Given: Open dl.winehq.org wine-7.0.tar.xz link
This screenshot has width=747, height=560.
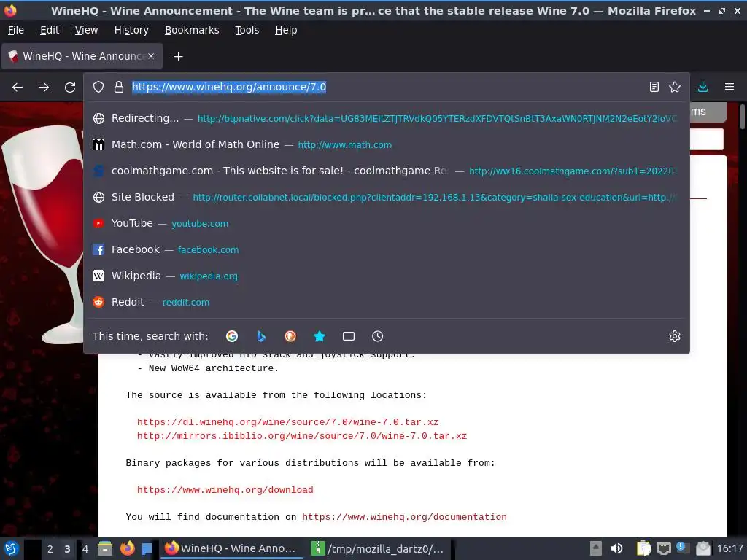Looking at the screenshot, I should click(287, 422).
